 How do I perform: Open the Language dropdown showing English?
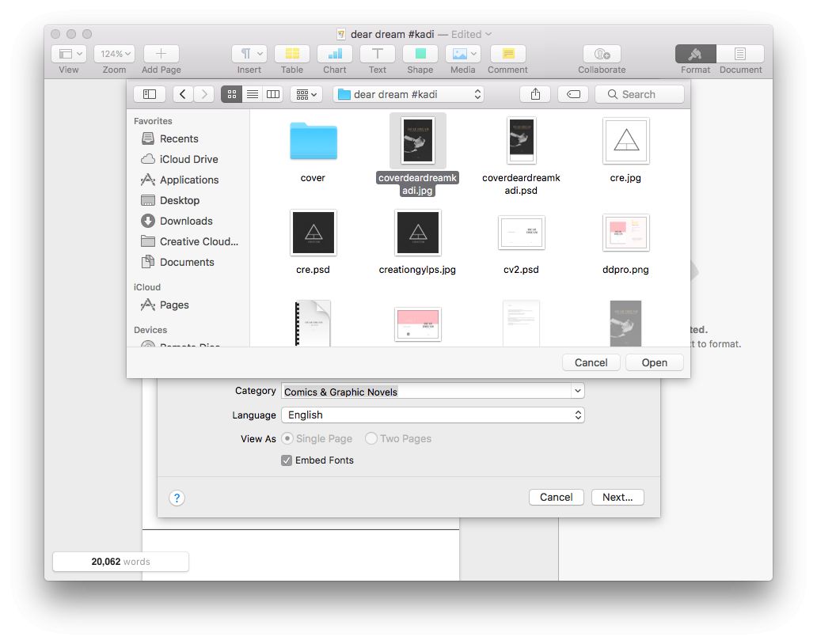tap(432, 415)
